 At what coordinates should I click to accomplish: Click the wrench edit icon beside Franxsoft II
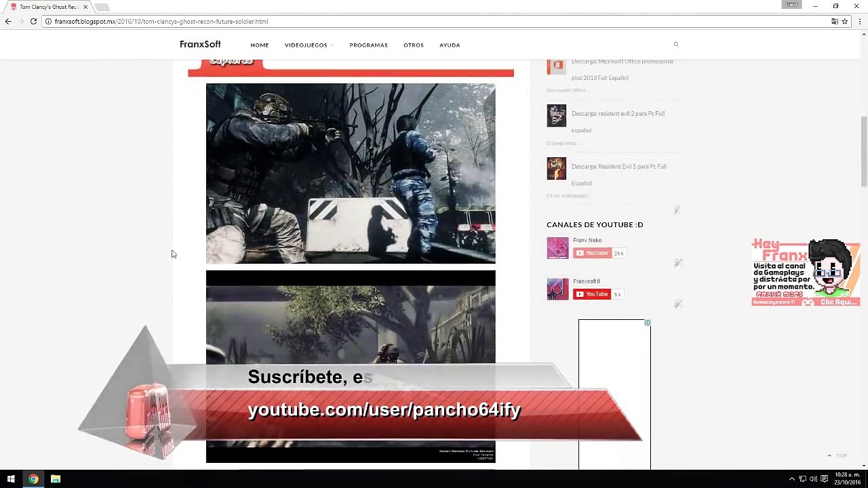677,304
